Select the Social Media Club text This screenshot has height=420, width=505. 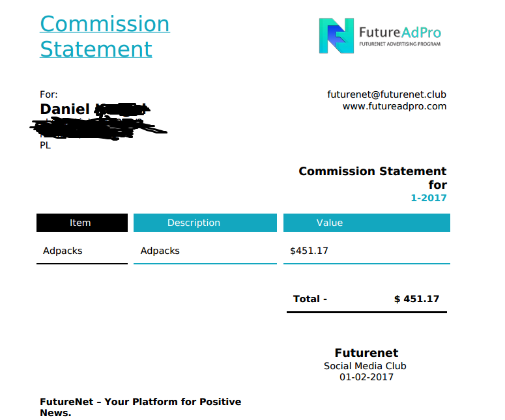coord(365,366)
